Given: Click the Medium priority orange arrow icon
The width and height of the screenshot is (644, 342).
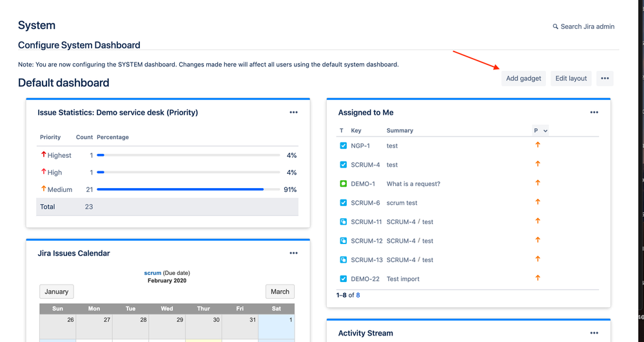Looking at the screenshot, I should (43, 189).
